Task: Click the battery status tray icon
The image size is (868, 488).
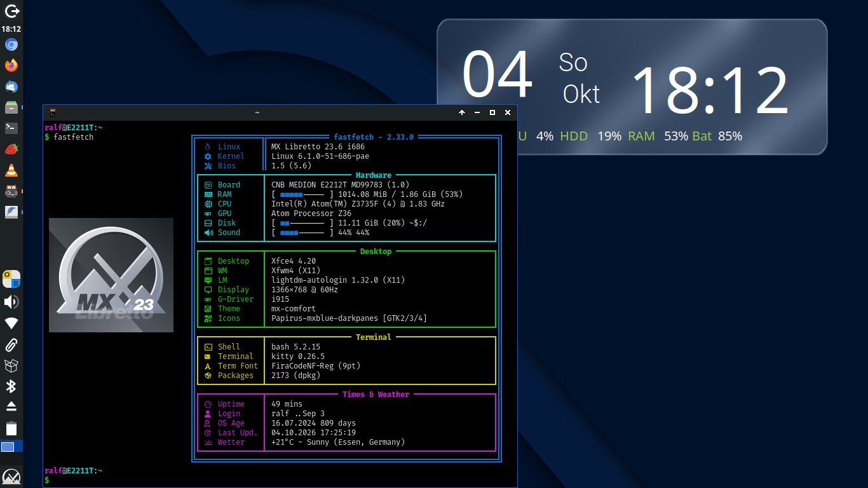Action: (11, 428)
